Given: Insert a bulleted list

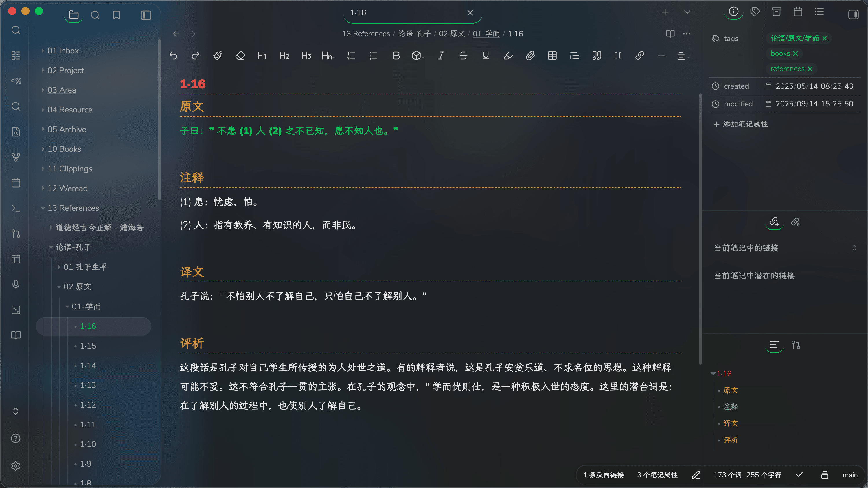Looking at the screenshot, I should tap(373, 56).
